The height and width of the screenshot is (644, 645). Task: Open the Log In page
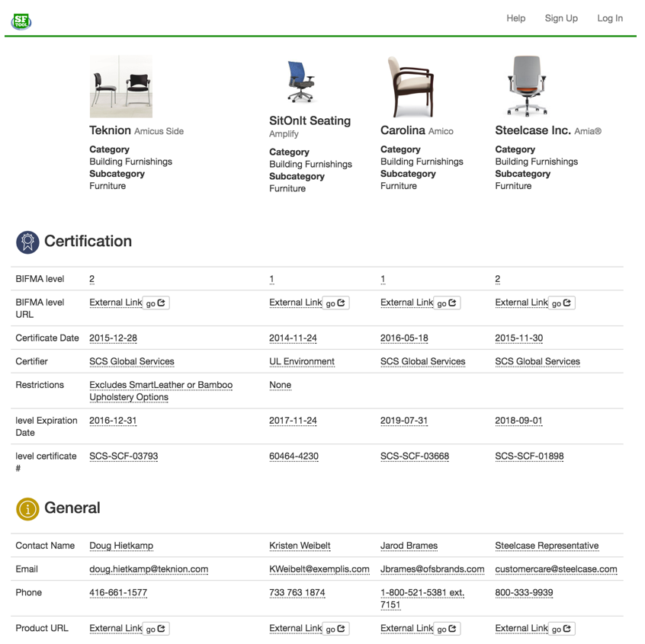point(610,18)
